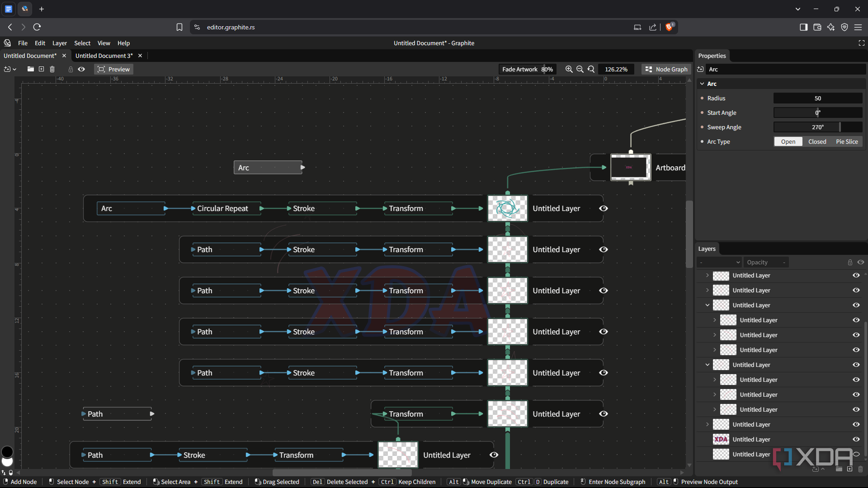Collapse the second expanded layer group

[708, 365]
